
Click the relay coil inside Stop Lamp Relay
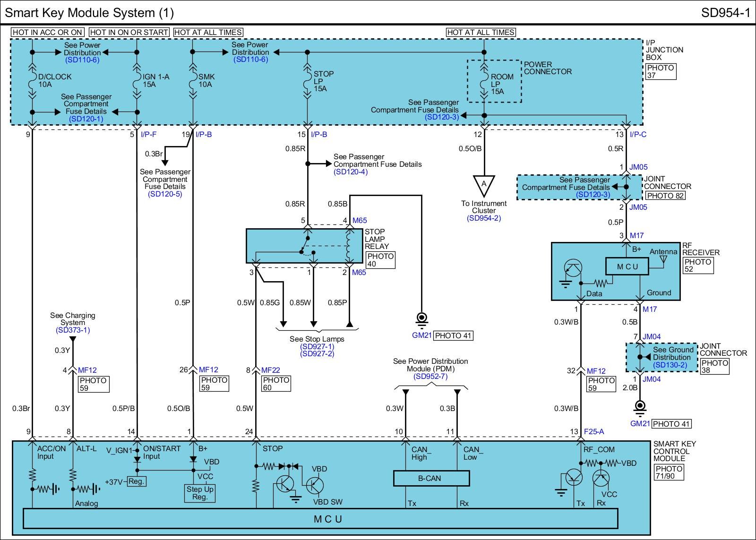349,246
